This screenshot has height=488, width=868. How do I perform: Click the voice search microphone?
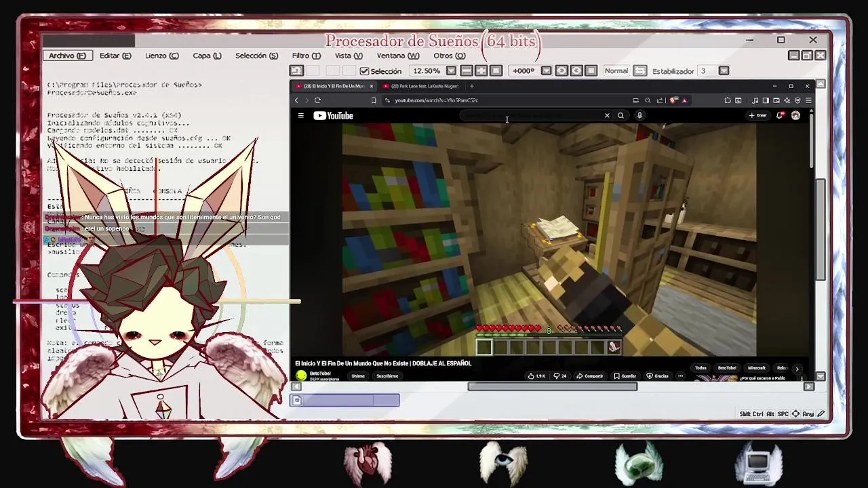coord(639,116)
